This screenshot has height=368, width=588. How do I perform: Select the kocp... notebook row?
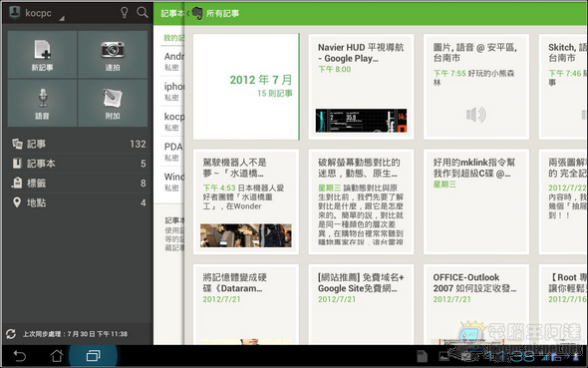[x=172, y=121]
